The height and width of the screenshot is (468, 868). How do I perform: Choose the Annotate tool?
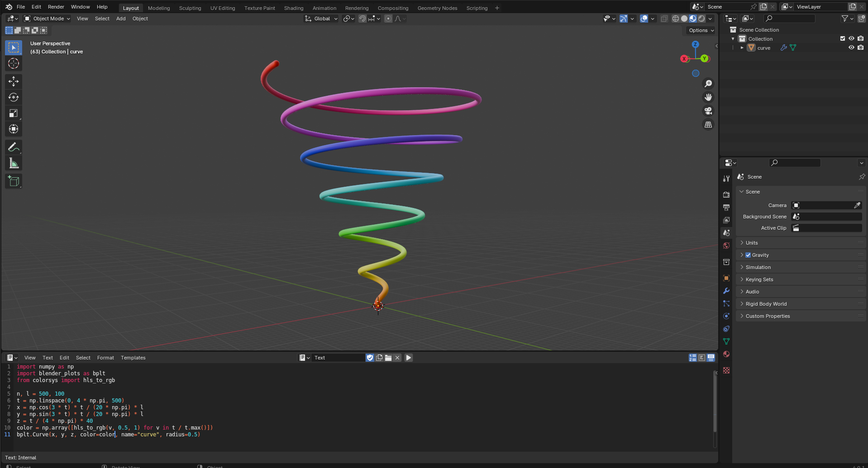[14, 147]
